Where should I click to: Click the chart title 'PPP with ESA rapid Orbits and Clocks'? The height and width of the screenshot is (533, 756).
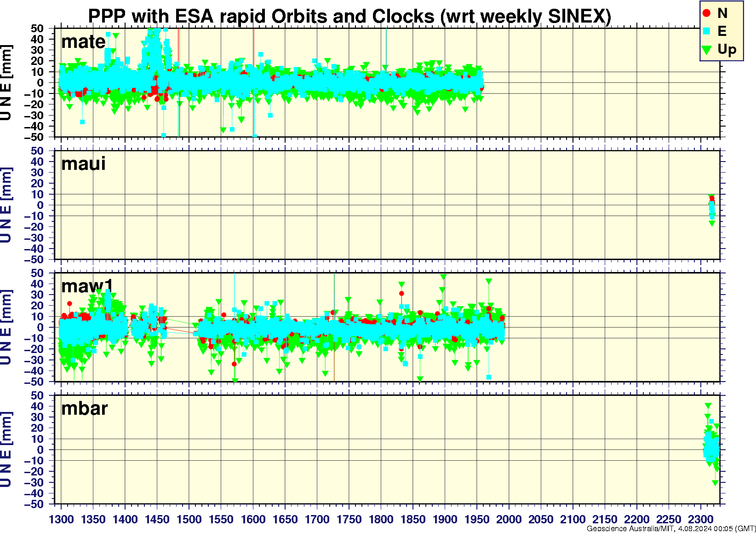point(261,16)
